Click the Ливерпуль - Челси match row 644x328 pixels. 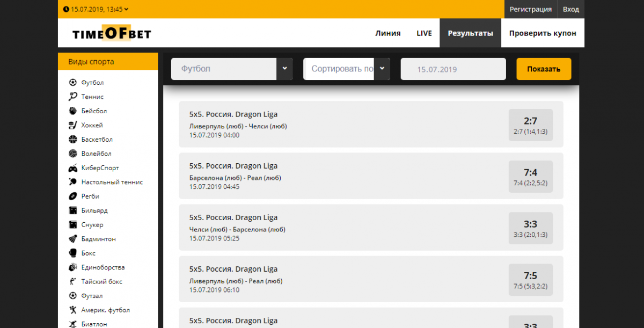coord(371,124)
